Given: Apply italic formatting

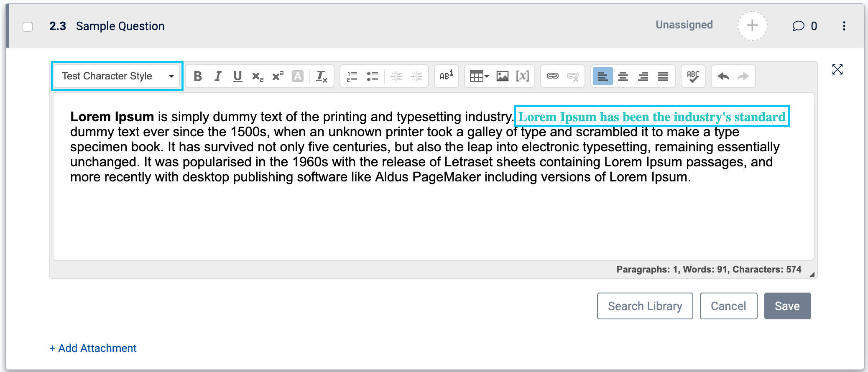Looking at the screenshot, I should (x=218, y=76).
